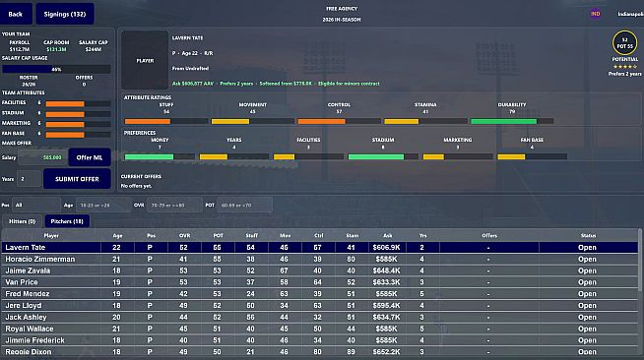Sort table by Ask column header
This screenshot has width=644, height=360.
point(387,236)
